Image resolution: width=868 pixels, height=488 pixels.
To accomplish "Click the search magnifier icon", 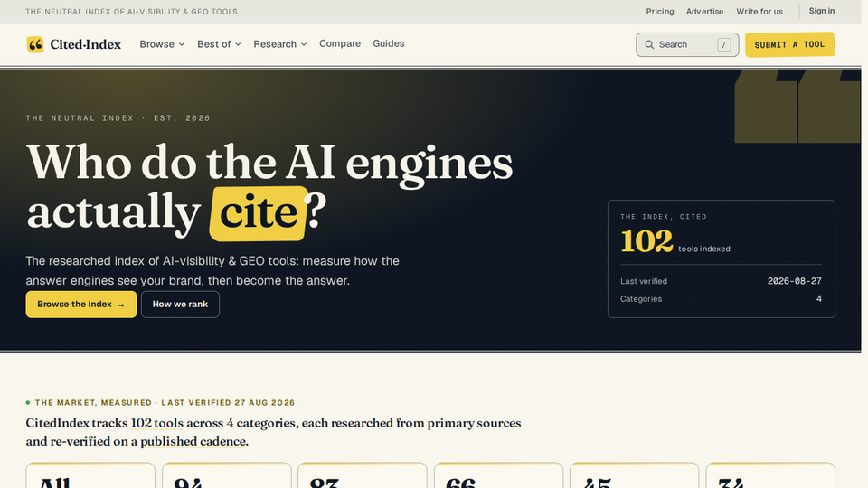I will (649, 45).
